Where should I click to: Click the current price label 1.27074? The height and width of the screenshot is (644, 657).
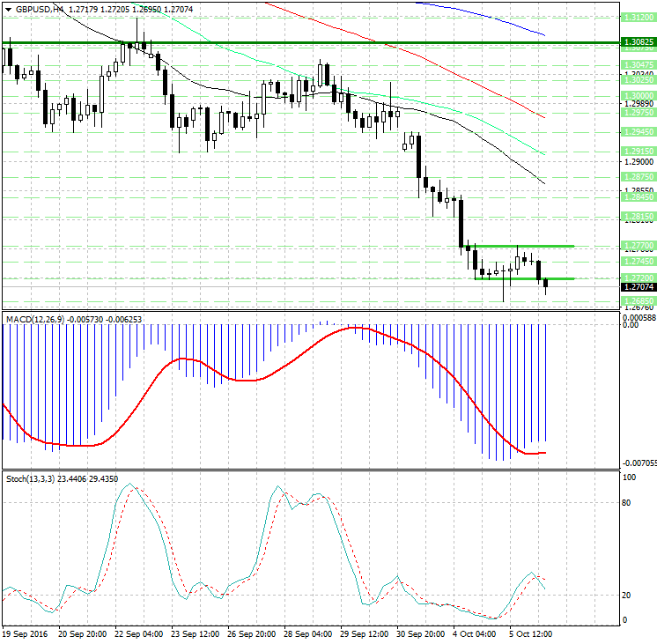[x=637, y=286]
